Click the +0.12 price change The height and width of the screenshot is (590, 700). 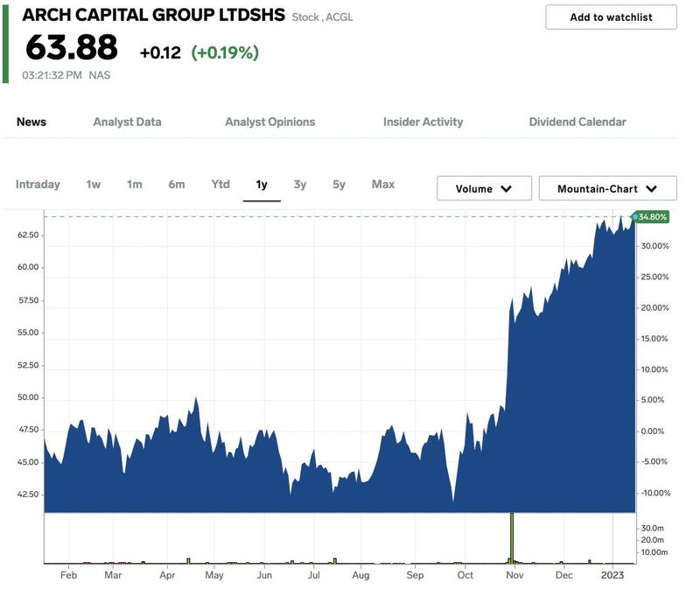point(160,53)
